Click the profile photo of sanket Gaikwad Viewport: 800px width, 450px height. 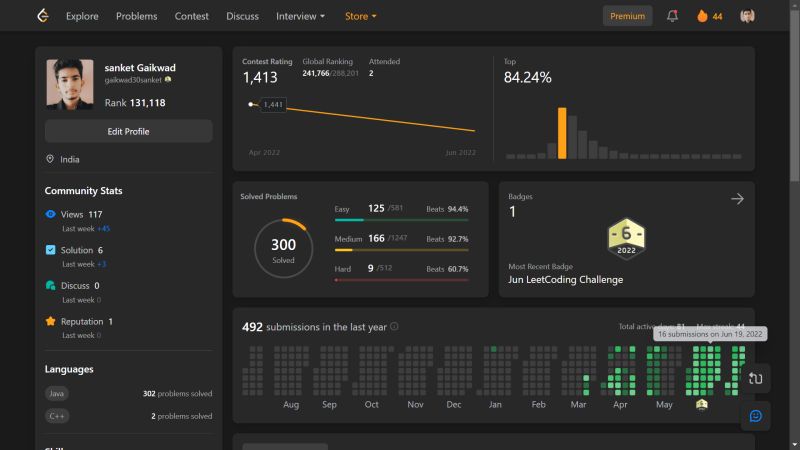click(x=70, y=84)
